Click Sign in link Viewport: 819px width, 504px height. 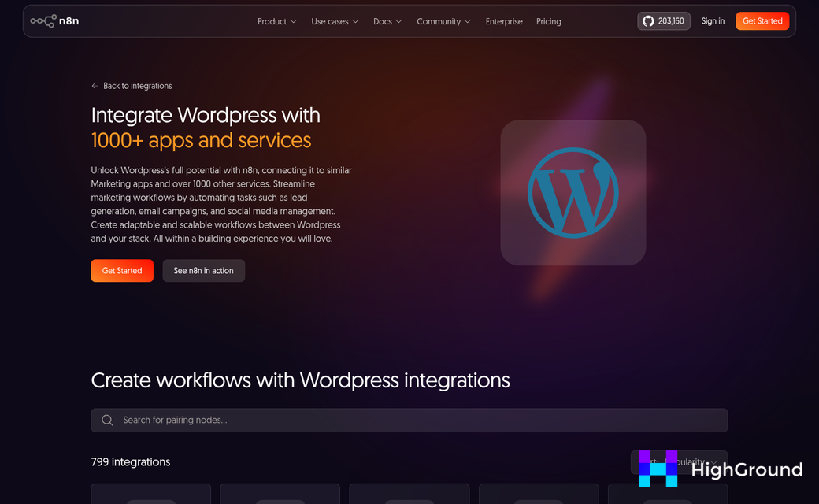pos(713,21)
